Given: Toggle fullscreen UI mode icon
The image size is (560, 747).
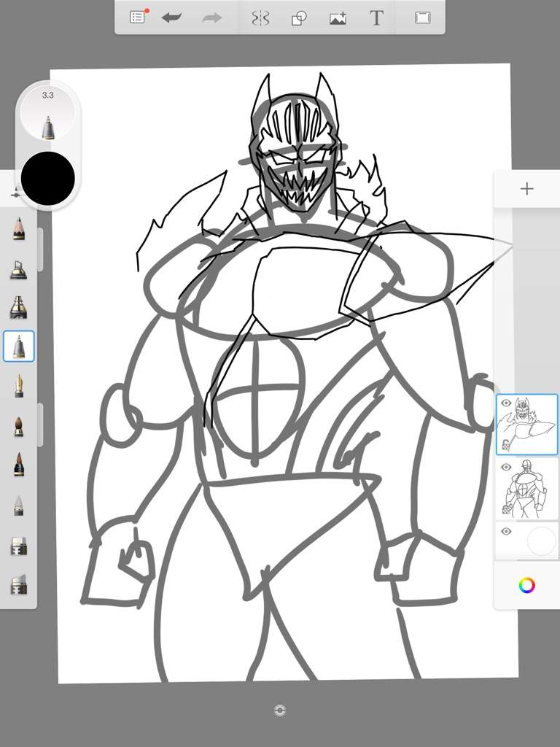Looking at the screenshot, I should tap(422, 18).
